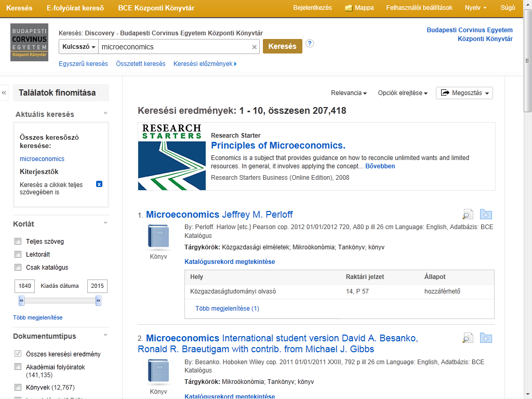Enable the Teljes szöveg limiter
Screen dimensions: 532x399
[x=18, y=241]
